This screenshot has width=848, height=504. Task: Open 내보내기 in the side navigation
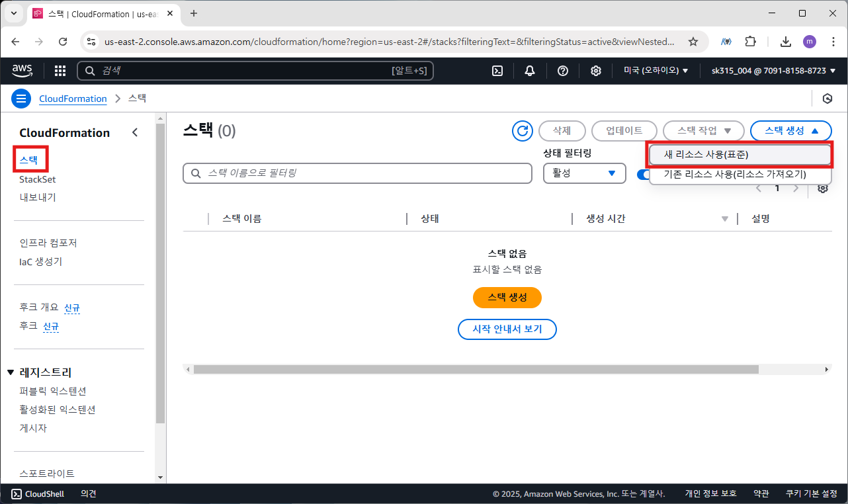(x=38, y=197)
